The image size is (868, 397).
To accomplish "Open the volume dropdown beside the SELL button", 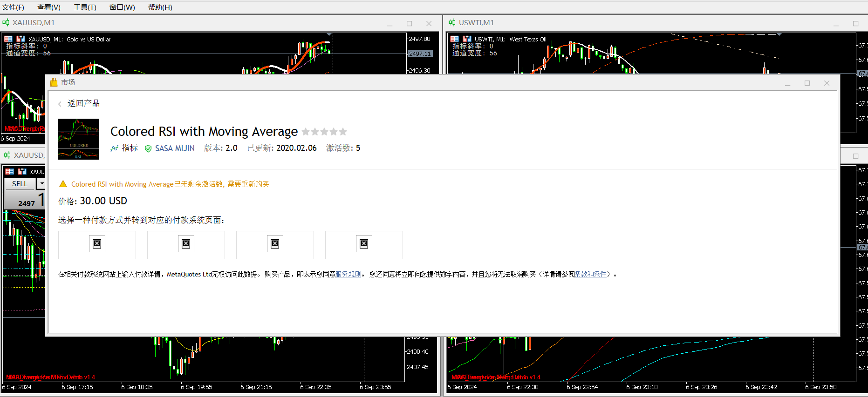I will (x=41, y=184).
